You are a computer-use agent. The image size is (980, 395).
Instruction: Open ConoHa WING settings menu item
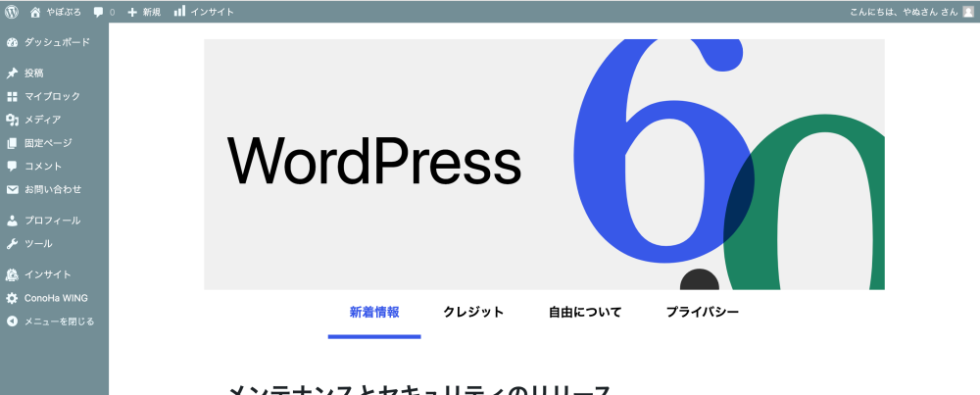(54, 298)
